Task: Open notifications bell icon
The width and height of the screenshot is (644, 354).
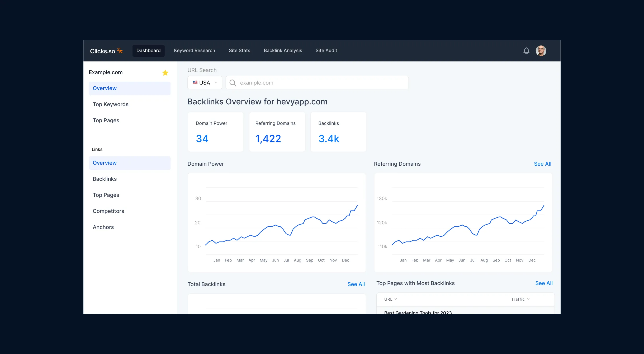Action: [x=526, y=51]
